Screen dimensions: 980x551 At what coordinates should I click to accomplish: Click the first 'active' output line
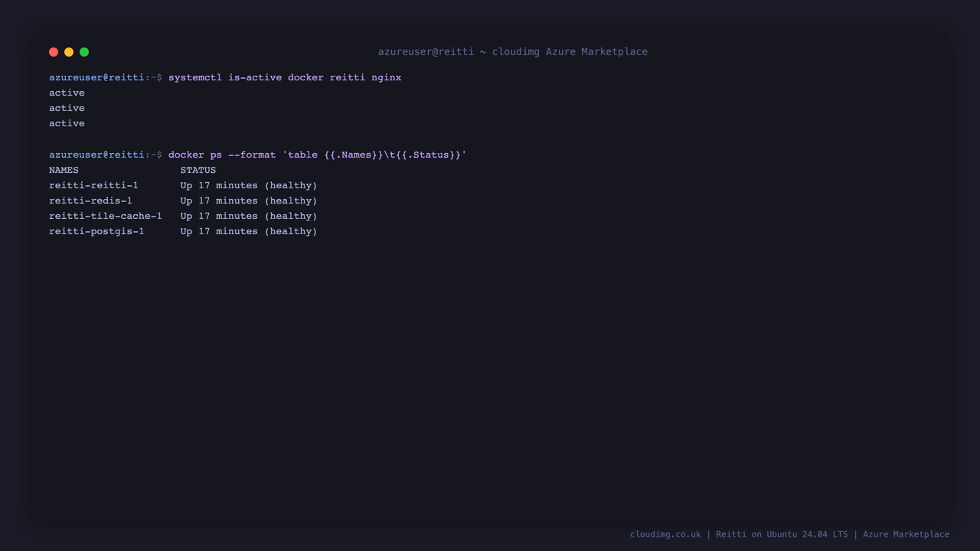(67, 93)
